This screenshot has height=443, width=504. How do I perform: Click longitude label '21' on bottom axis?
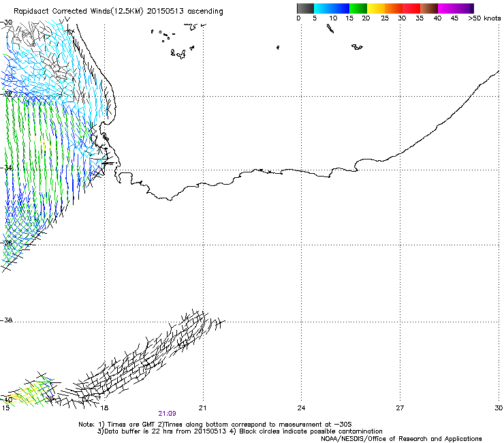click(202, 408)
